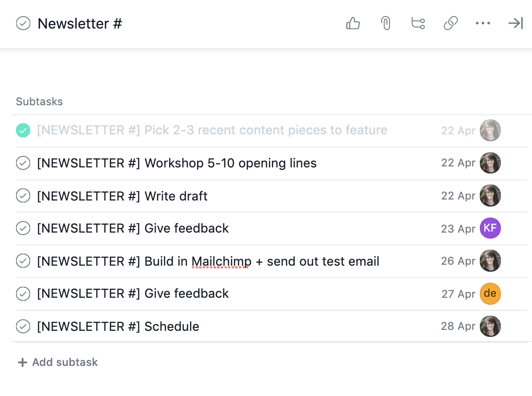Uncheck completed 'Pick 2-3 recent content' subtask

click(x=23, y=130)
